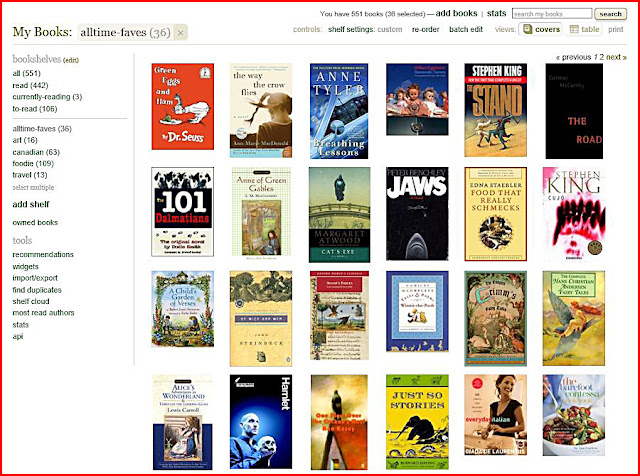Open page 2 of the shelf
Viewport: 640px width, 476px height.
601,57
